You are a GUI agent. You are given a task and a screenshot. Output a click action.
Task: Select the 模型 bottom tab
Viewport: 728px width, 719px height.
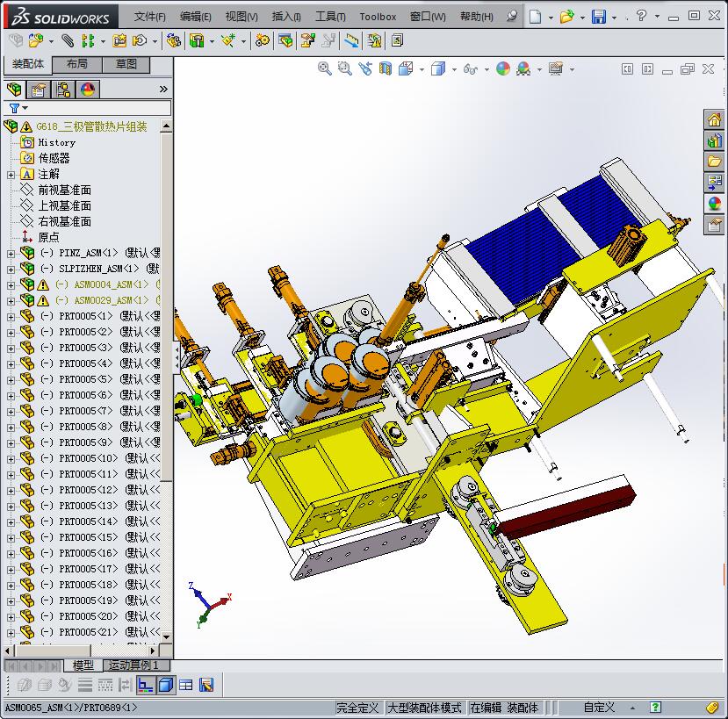tap(83, 665)
